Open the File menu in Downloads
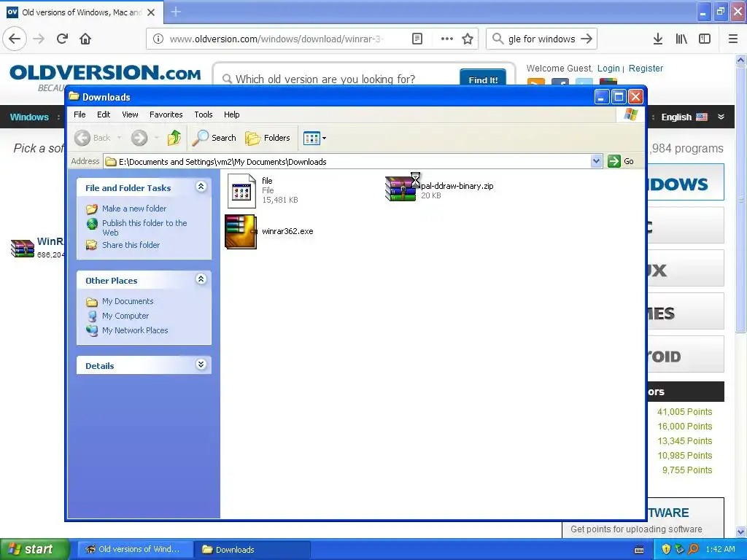The height and width of the screenshot is (560, 747). point(80,114)
